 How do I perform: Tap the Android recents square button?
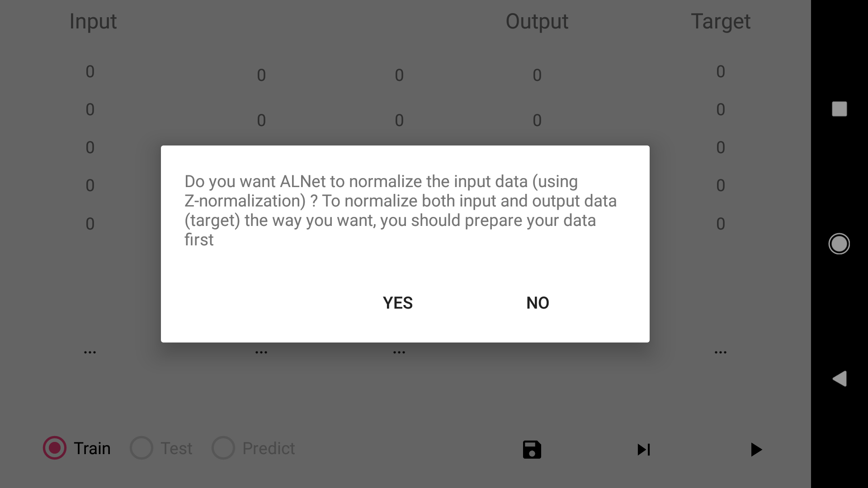point(839,109)
